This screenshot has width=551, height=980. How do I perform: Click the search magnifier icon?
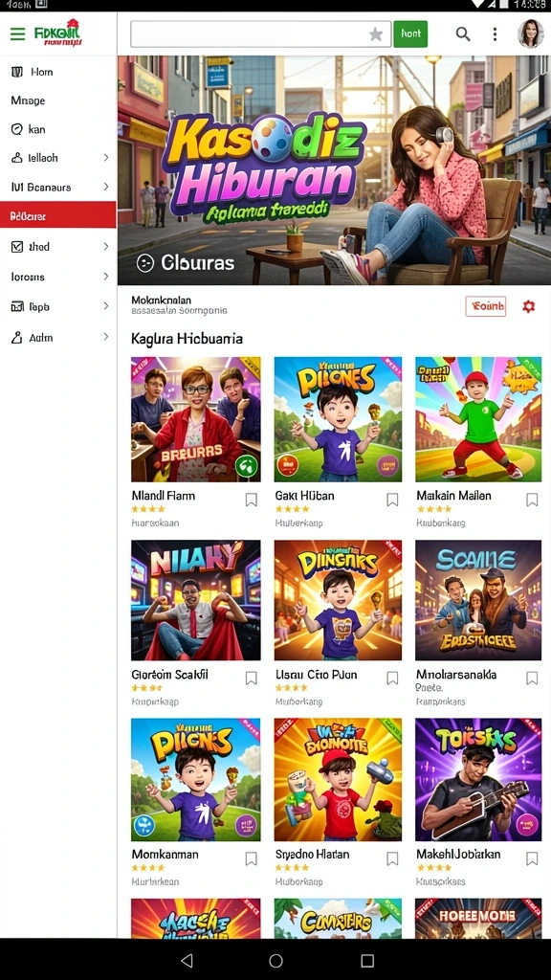click(463, 33)
